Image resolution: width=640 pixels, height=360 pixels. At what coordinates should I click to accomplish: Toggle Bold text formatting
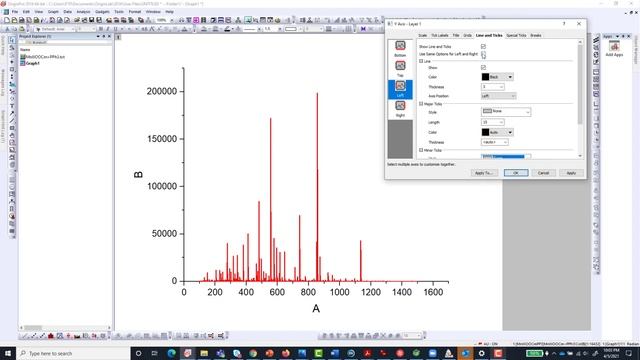[x=101, y=29]
